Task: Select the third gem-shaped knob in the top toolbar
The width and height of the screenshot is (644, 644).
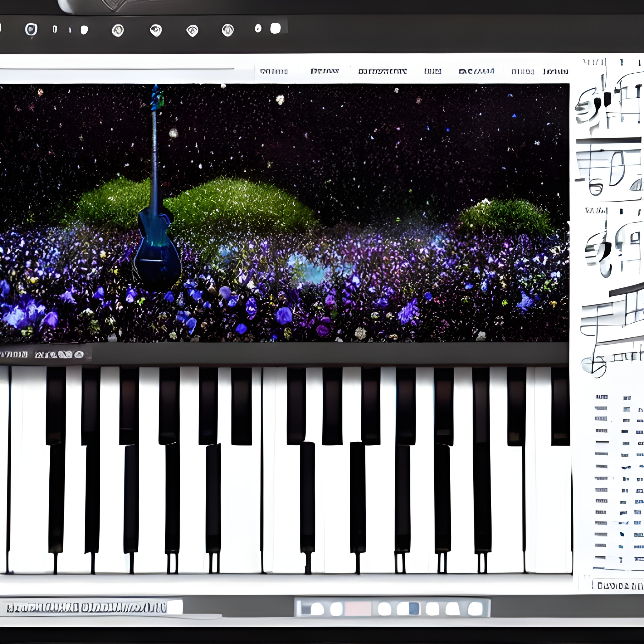Action: pos(192,31)
